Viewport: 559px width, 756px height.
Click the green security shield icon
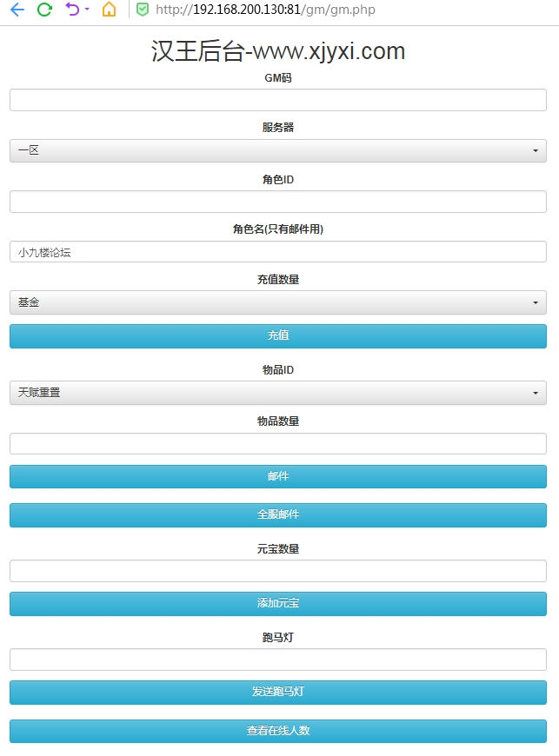pyautogui.click(x=143, y=10)
